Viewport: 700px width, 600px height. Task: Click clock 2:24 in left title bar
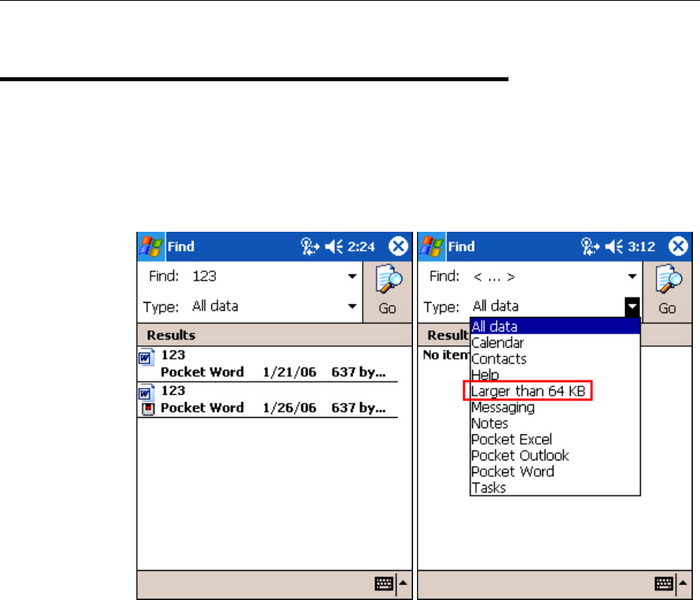click(361, 247)
